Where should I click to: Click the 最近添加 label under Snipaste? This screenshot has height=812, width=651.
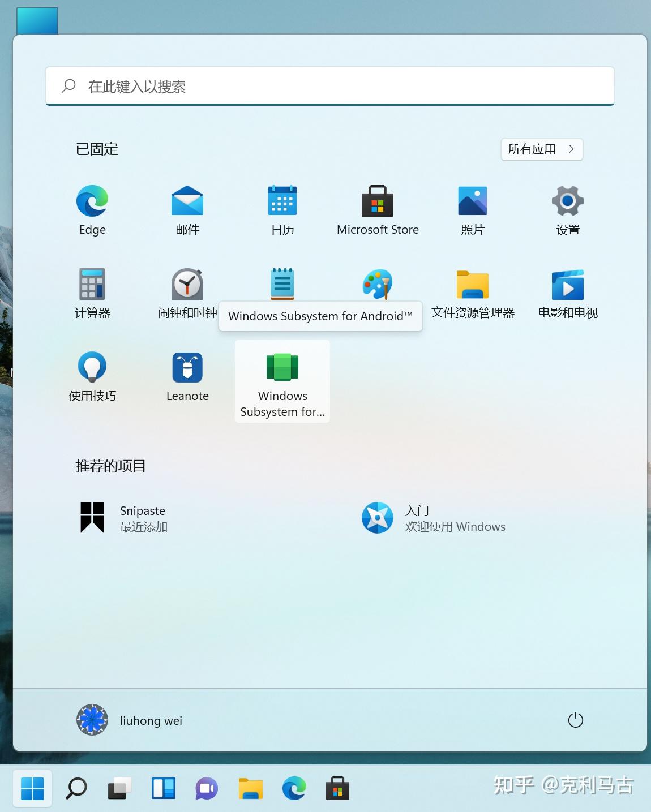coord(144,527)
